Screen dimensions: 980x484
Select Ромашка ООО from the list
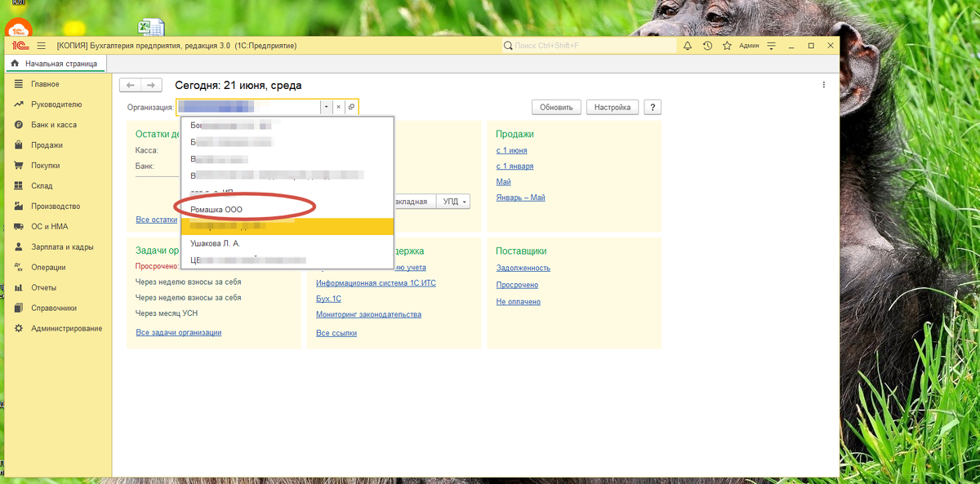(287, 209)
